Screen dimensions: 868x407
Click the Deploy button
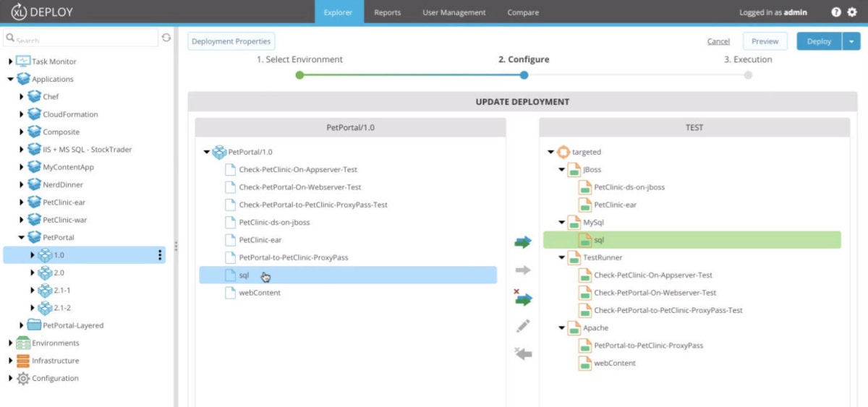820,41
